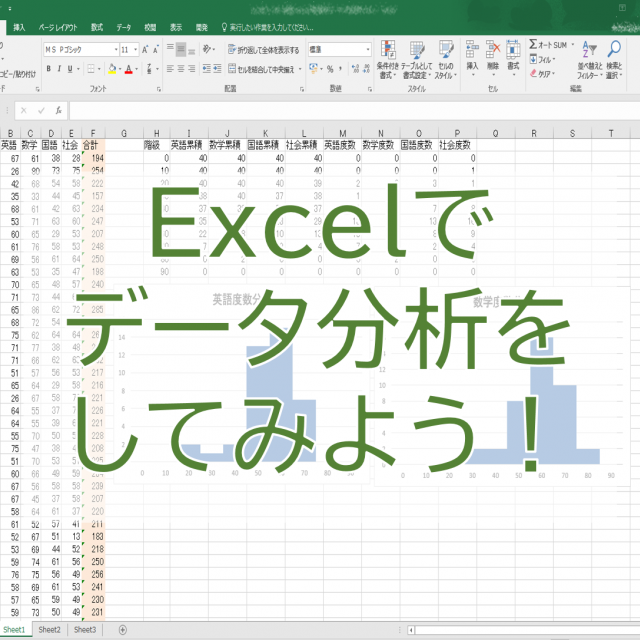The height and width of the screenshot is (640, 640).
Task: Open the 表示 ribbon tab
Action: click(x=176, y=27)
